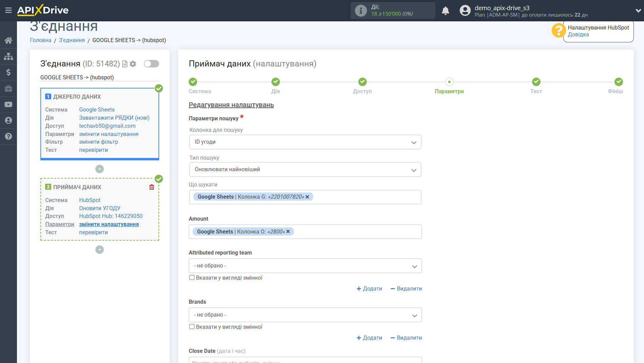Open the hamburger menu
The height and width of the screenshot is (363, 644).
[8, 10]
